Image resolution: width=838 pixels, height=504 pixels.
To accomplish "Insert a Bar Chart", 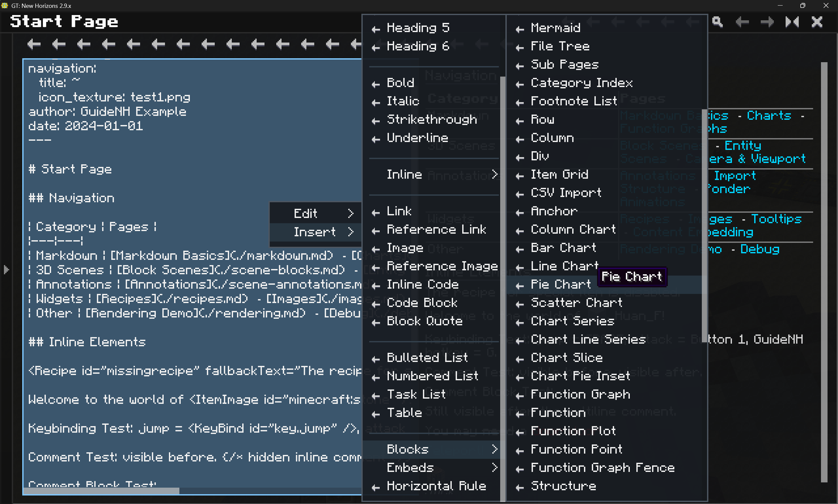I will point(604,248).
